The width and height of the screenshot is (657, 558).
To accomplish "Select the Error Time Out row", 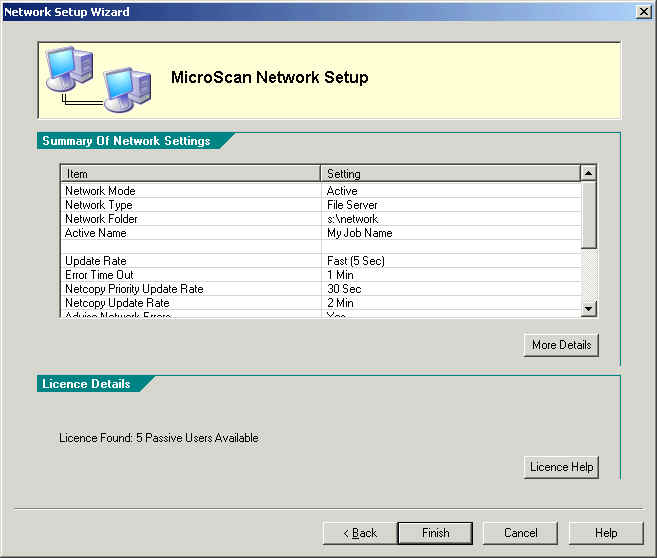I will point(321,275).
